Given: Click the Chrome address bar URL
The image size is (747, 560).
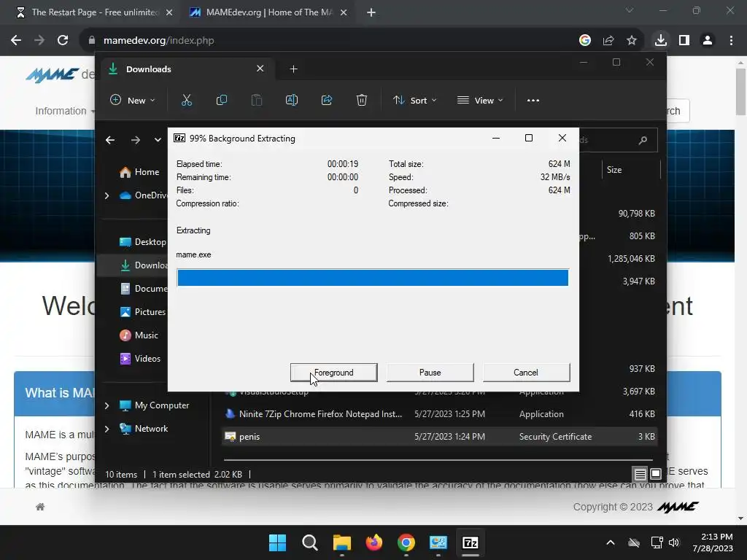Looking at the screenshot, I should 158,41.
